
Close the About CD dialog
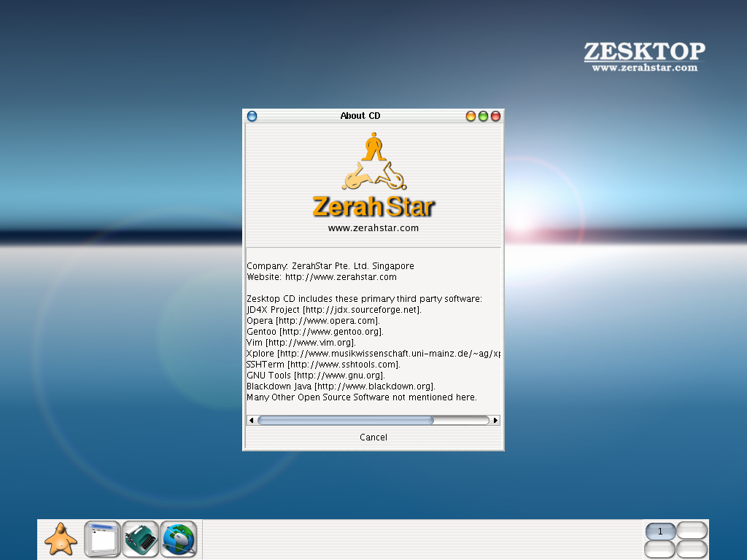tap(495, 116)
